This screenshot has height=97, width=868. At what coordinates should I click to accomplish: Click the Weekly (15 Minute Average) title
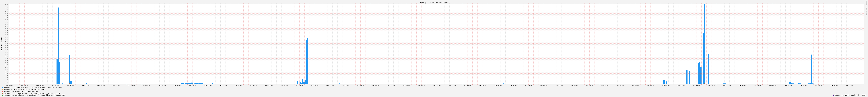click(x=434, y=2)
